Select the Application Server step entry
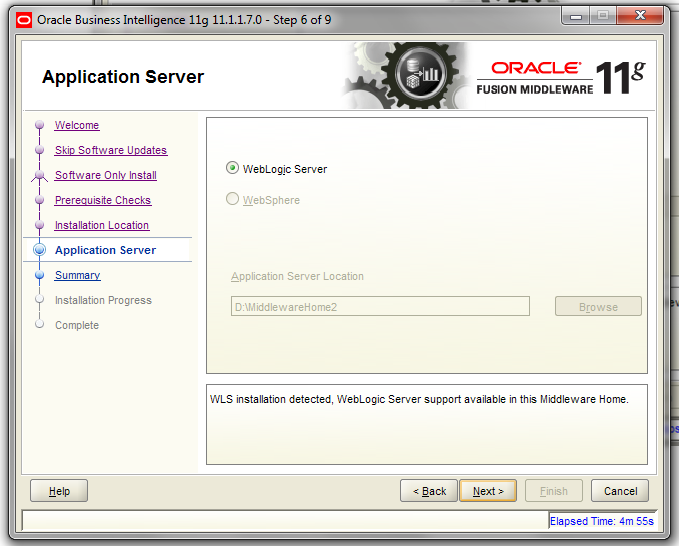Viewport: 679px width, 546px height. coord(105,250)
